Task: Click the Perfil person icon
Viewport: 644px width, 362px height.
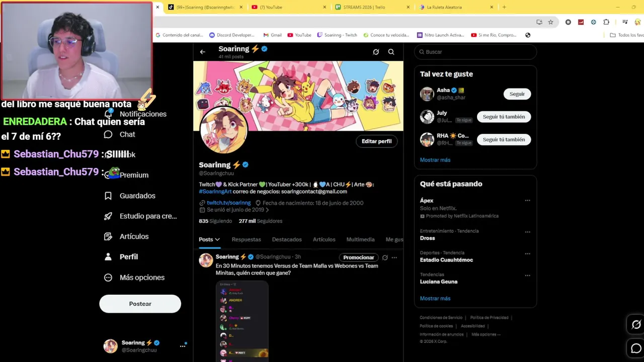Action: pos(108,257)
